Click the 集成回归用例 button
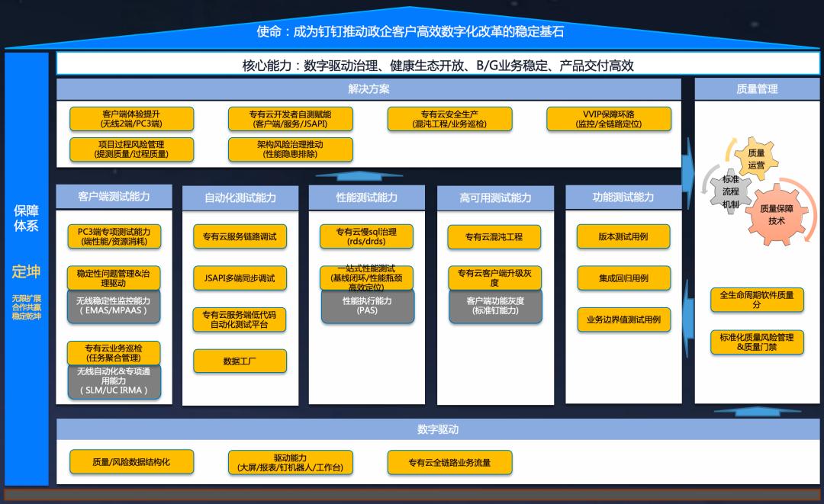824x504 pixels. click(623, 278)
